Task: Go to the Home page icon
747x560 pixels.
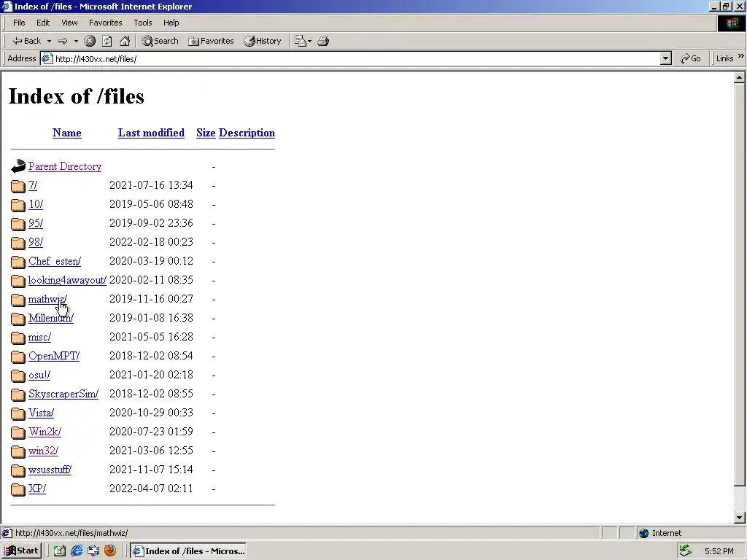Action: (125, 41)
